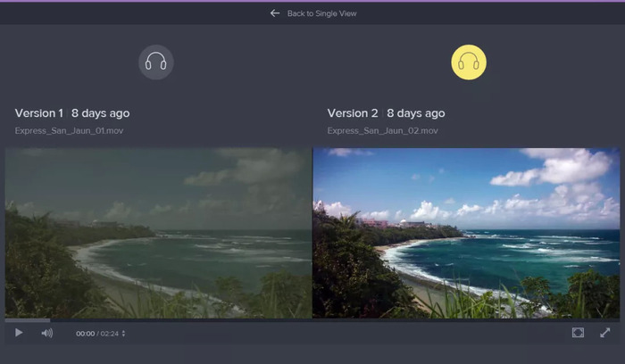Screen dimensions: 625x364
Task: Select the Version 1 video preview
Action: point(158,233)
